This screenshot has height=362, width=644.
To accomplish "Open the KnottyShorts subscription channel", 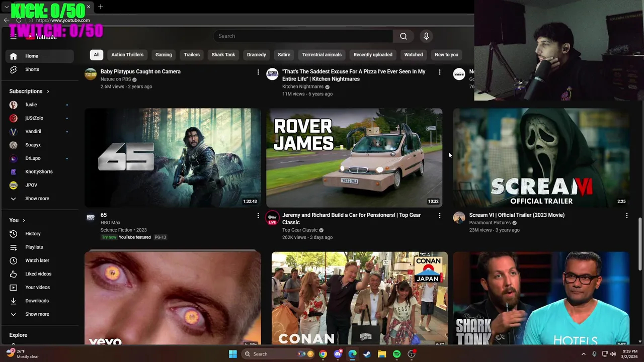I will click(x=39, y=172).
